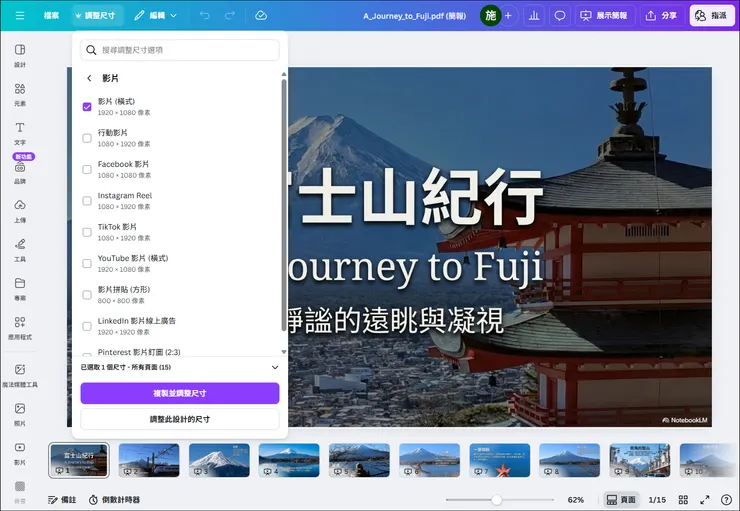Viewport: 740px width, 511px height.
Task: Check the 行動影片 checkbox
Action: click(87, 138)
